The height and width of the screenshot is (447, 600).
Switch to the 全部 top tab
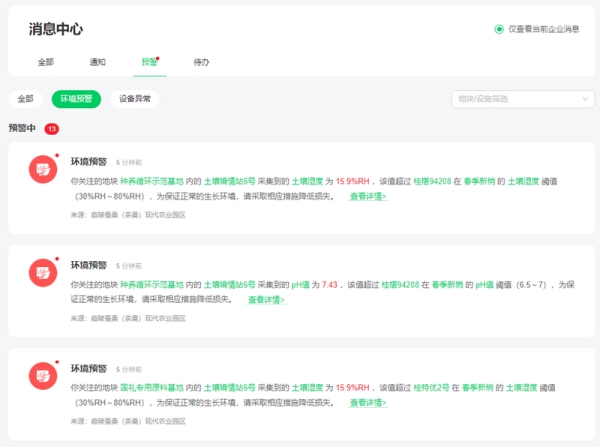(x=46, y=62)
